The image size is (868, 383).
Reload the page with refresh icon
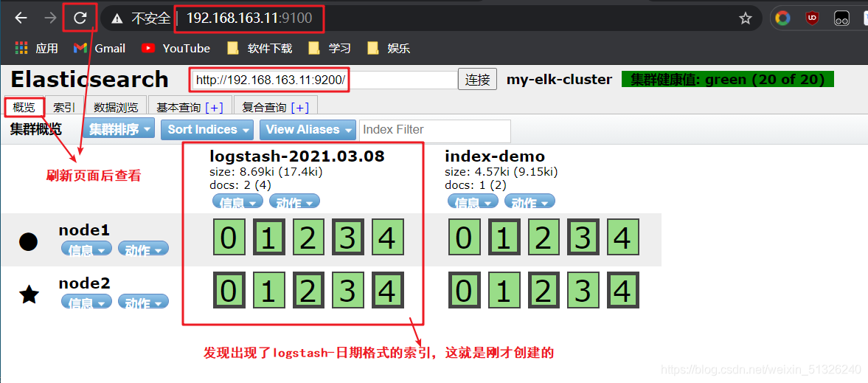click(x=81, y=18)
